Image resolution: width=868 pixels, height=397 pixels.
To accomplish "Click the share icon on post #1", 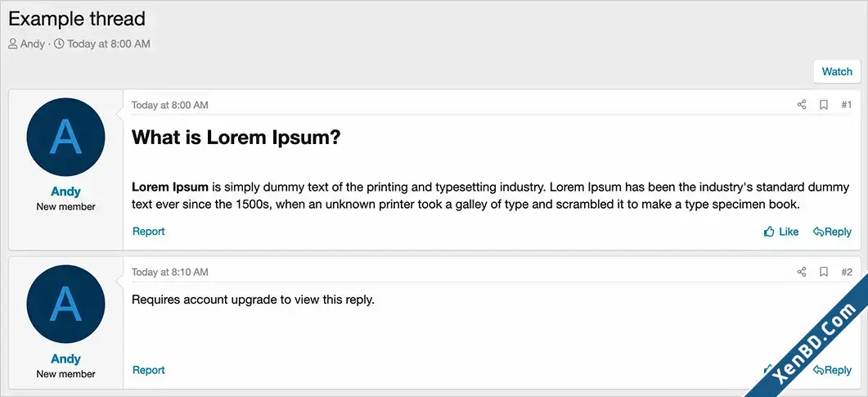I will 801,105.
